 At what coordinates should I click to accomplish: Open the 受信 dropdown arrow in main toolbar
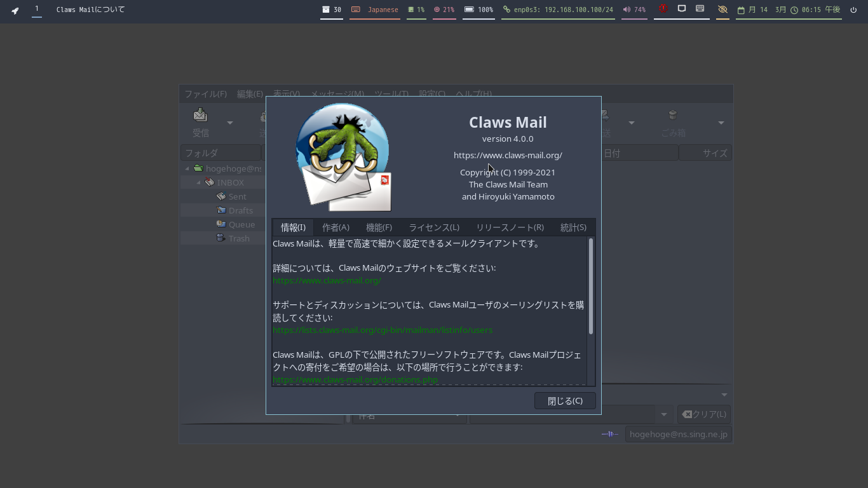[x=230, y=123]
